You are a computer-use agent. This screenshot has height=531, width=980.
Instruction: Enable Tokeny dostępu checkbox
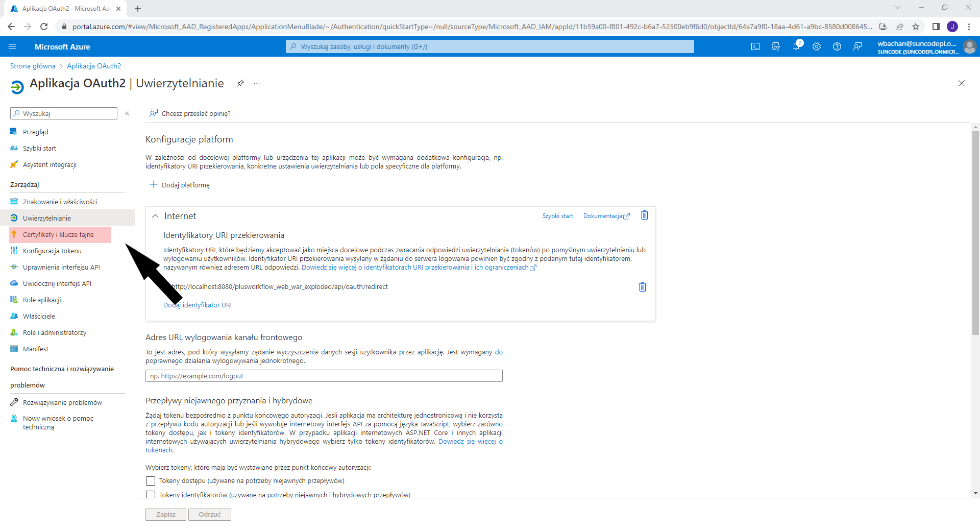point(151,481)
